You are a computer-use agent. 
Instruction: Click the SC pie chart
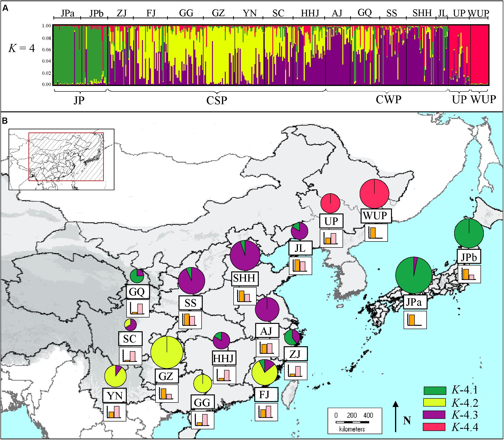131,325
